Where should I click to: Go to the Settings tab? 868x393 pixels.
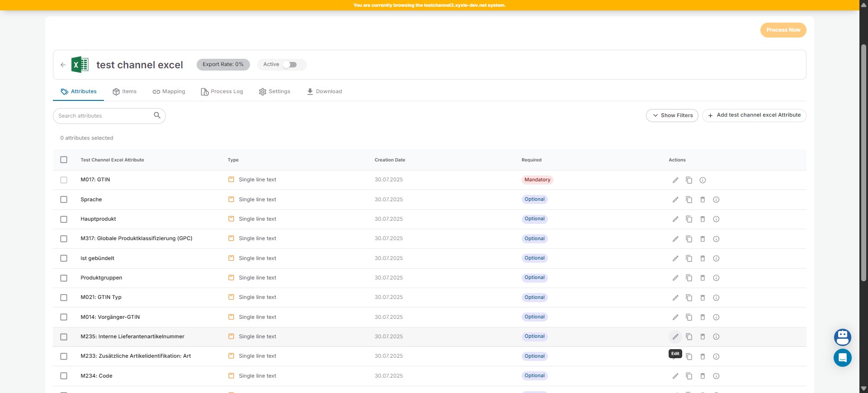[x=274, y=91]
